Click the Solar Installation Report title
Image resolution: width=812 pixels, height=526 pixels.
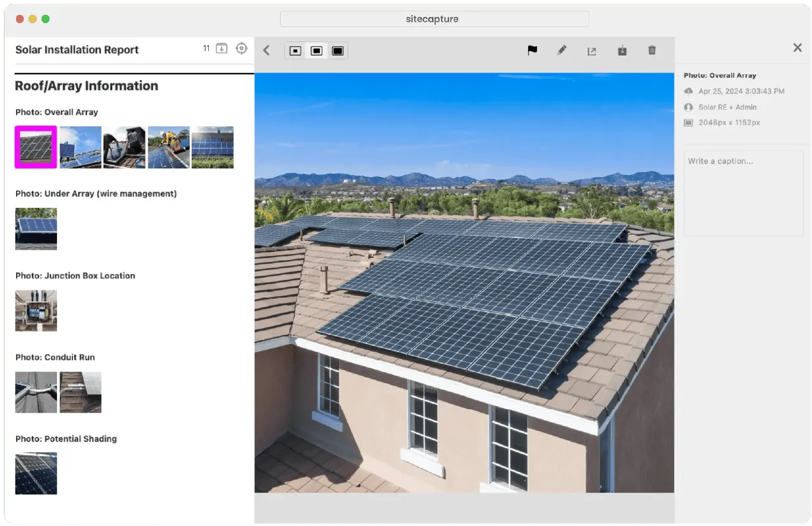click(x=77, y=49)
